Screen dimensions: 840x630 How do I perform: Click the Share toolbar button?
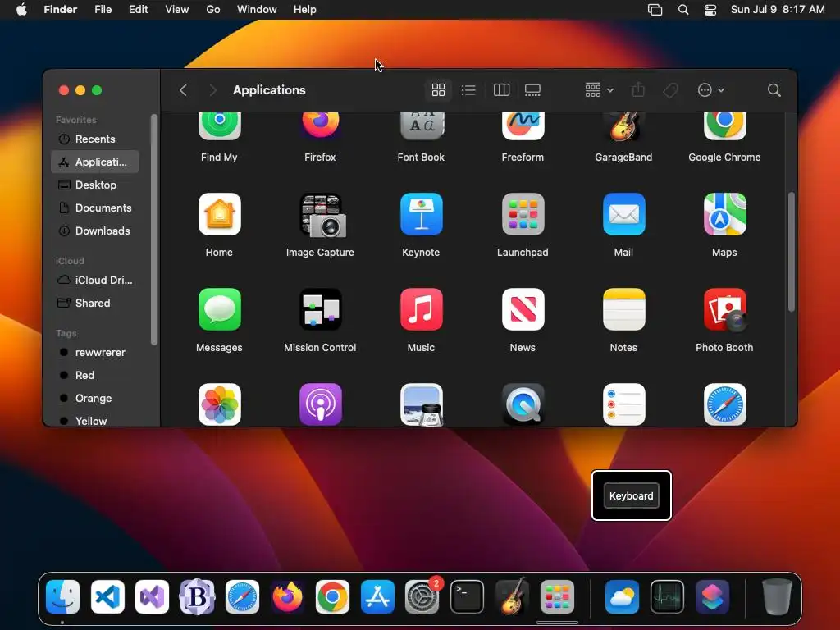(638, 90)
